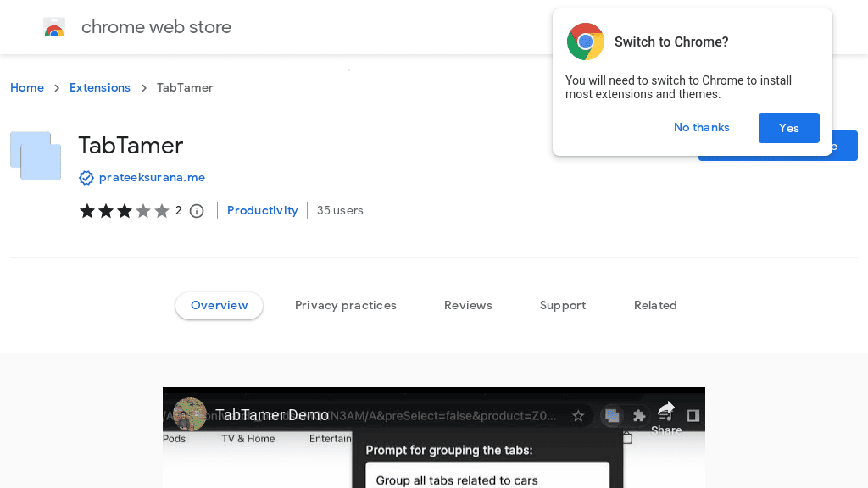Switch to the Reviews tab
This screenshot has height=488, width=868.
468,305
